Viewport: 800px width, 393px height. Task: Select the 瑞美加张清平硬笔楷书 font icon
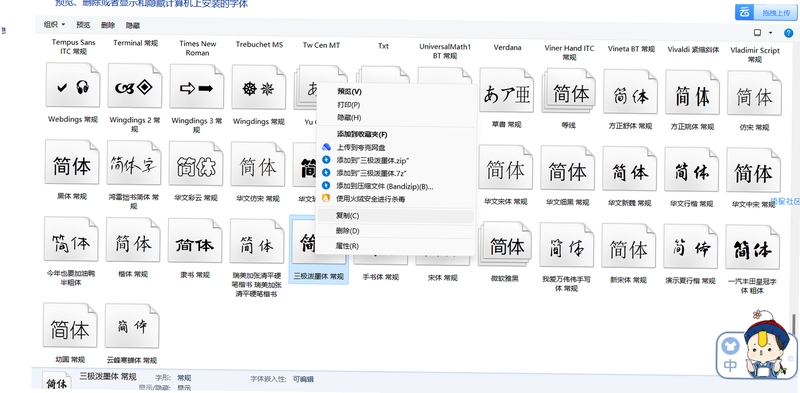coord(257,242)
